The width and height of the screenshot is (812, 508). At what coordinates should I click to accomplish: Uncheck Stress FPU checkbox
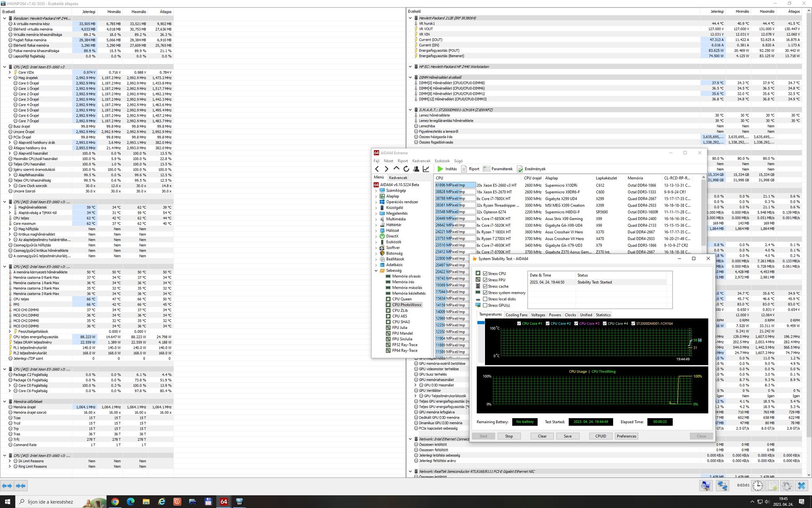click(485, 280)
